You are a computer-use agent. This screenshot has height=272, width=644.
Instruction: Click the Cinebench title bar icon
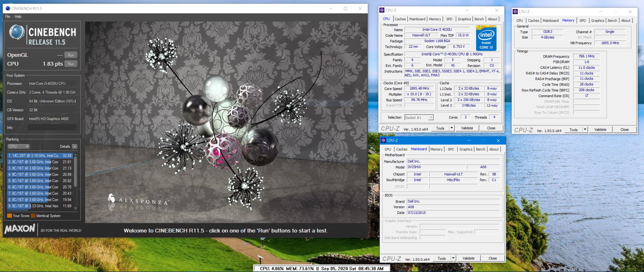8,8
